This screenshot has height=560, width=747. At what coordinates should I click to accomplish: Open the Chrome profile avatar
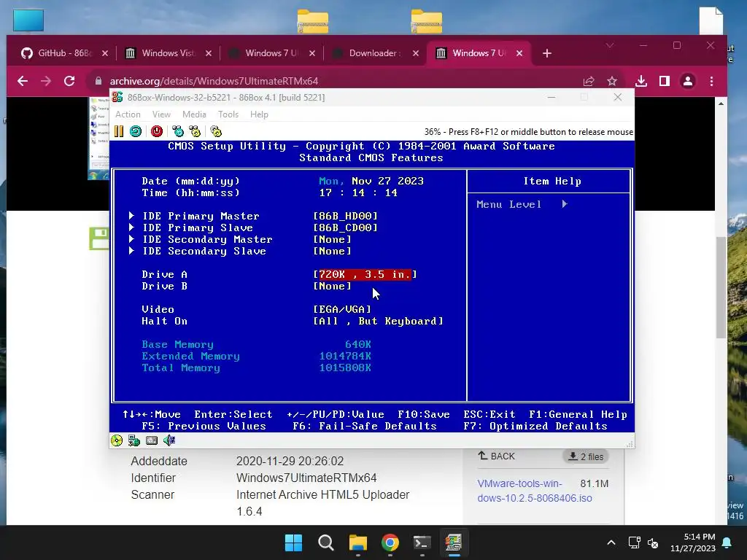click(687, 81)
